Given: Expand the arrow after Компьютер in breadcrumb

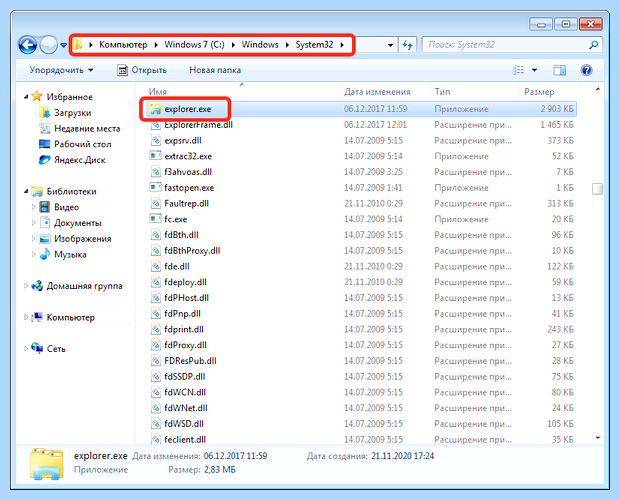Looking at the screenshot, I should coord(156,45).
